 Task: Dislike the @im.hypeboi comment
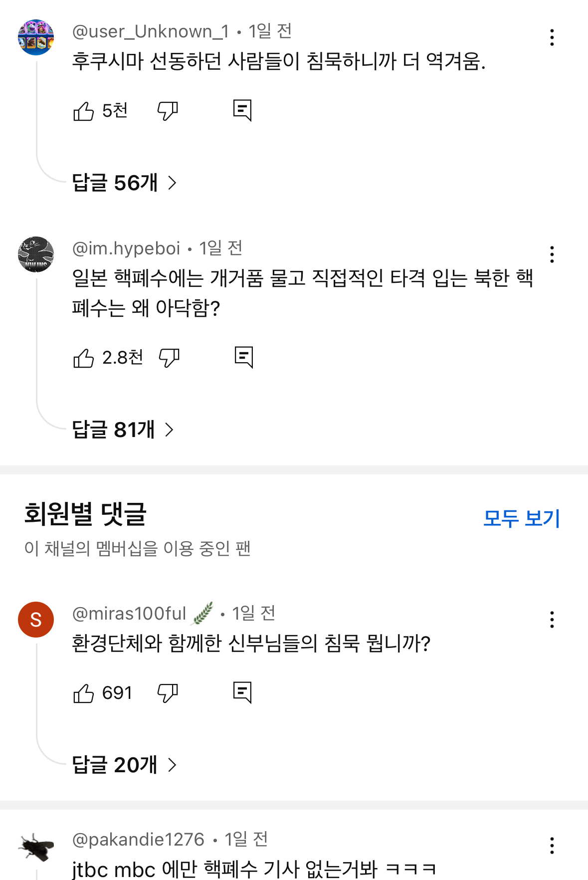point(169,358)
